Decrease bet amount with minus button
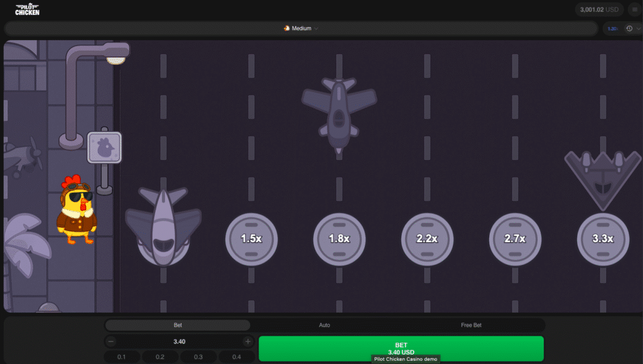 click(111, 341)
